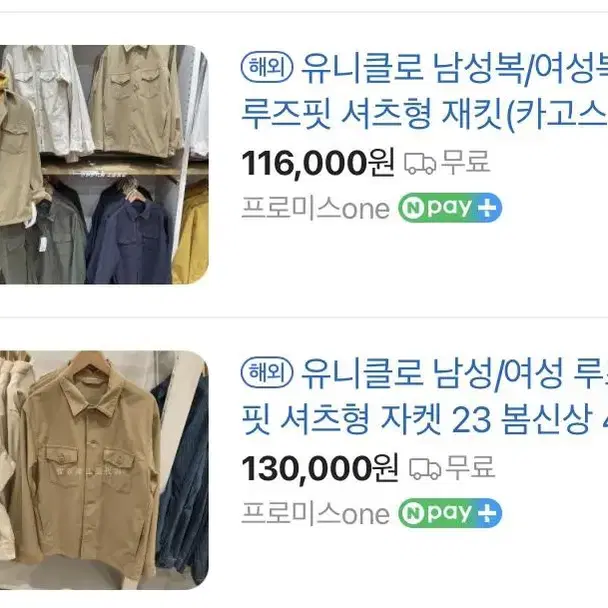Screen dimensions: 608x608
Task: Open thumbnail of jackets hanging on shelf rack
Action: 104,164
